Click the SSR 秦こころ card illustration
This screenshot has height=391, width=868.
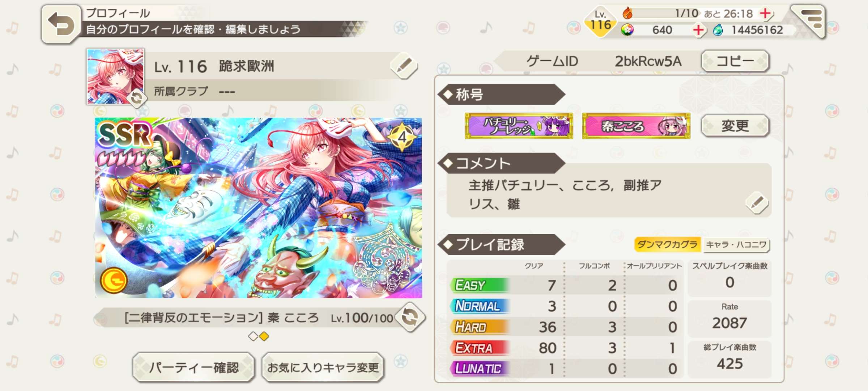[259, 208]
